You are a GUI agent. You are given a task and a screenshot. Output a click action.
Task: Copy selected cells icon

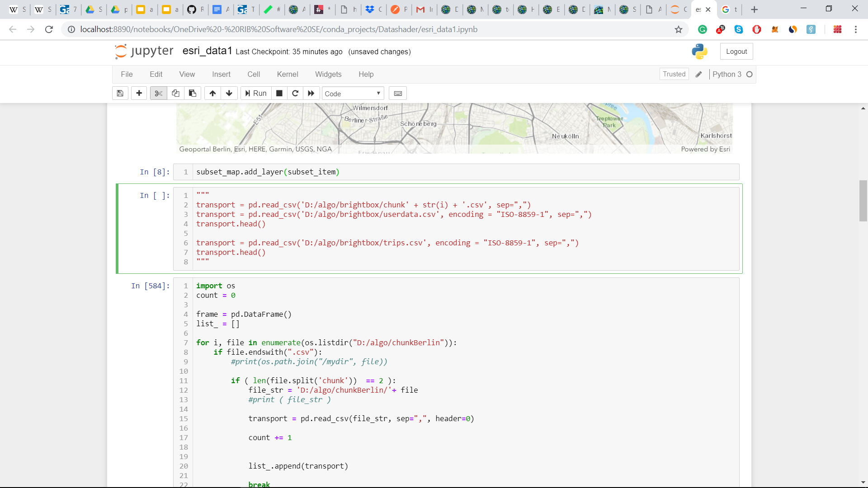tap(175, 93)
